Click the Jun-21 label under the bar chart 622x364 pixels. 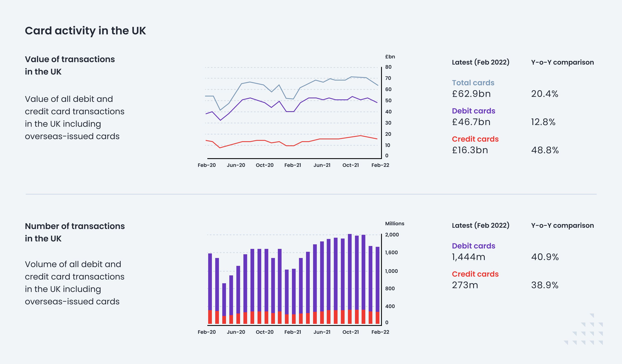click(322, 332)
